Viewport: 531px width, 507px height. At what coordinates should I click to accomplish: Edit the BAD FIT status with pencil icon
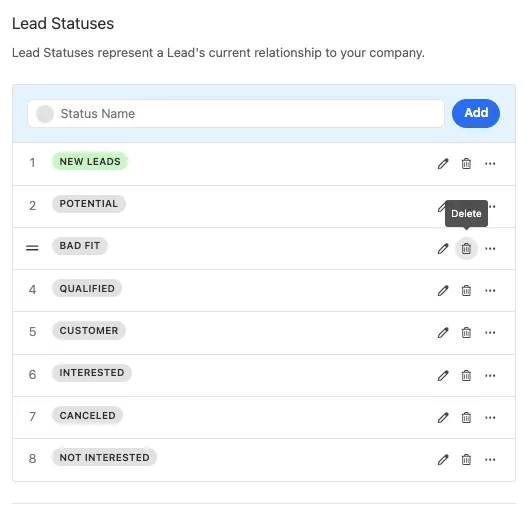(443, 249)
